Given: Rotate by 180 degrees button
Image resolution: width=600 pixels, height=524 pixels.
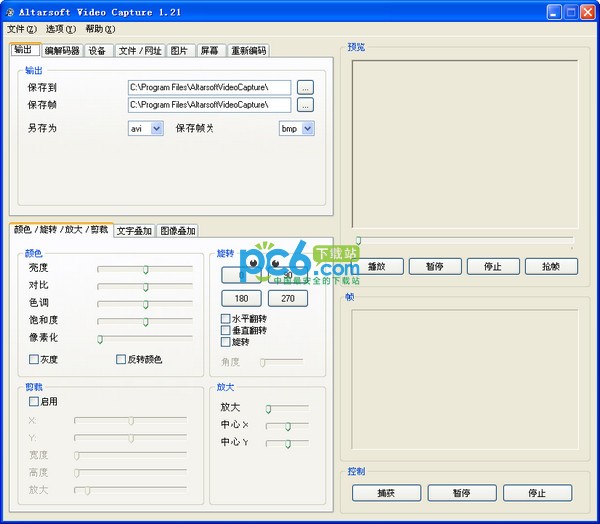Looking at the screenshot, I should pos(241,299).
